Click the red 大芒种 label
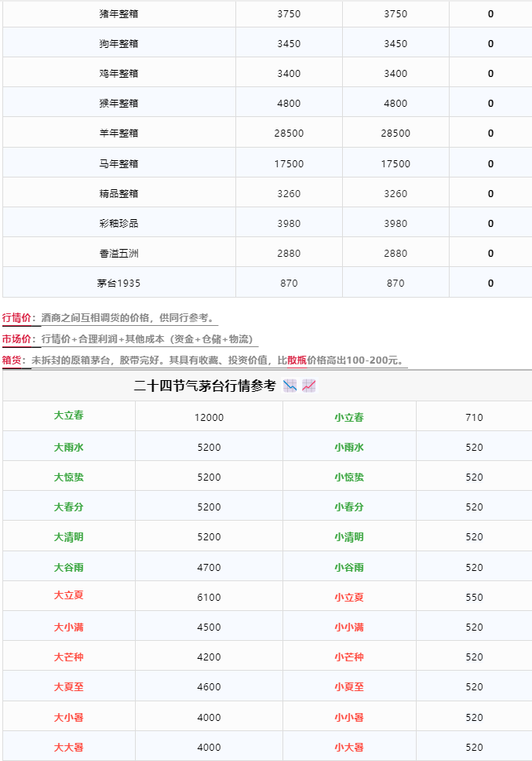The height and width of the screenshot is (761, 532). (69, 657)
